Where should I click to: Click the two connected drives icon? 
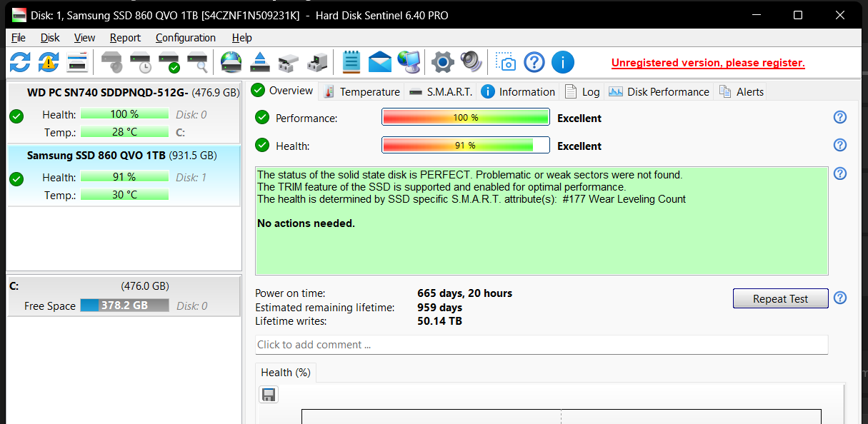[x=289, y=62]
